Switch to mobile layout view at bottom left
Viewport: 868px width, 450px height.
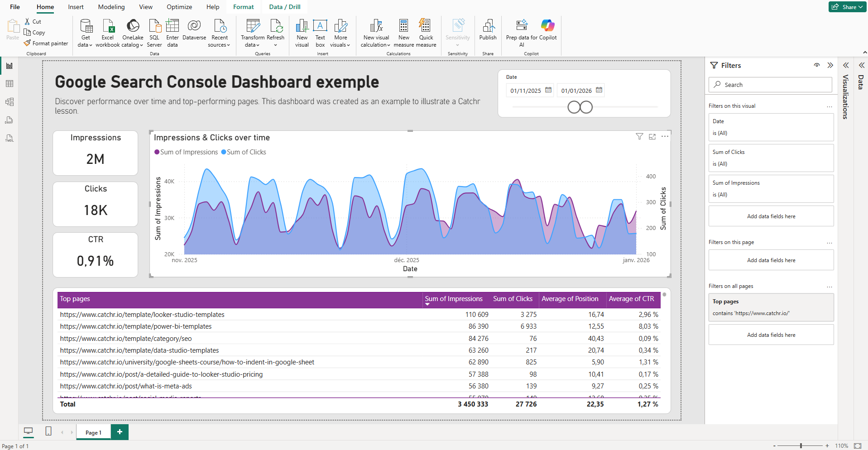(48, 431)
